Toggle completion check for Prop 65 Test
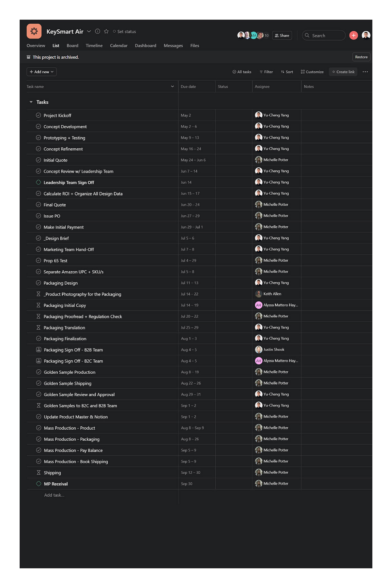 coord(39,261)
